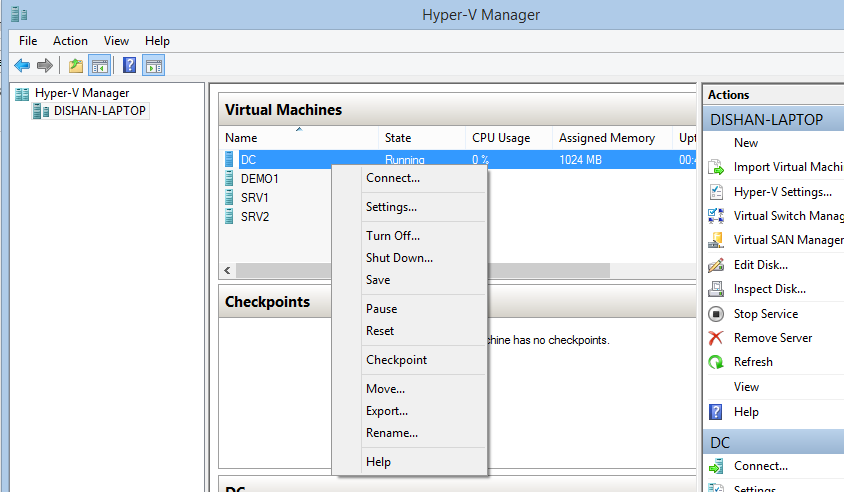Choose Settings... from the context menu

(x=410, y=207)
